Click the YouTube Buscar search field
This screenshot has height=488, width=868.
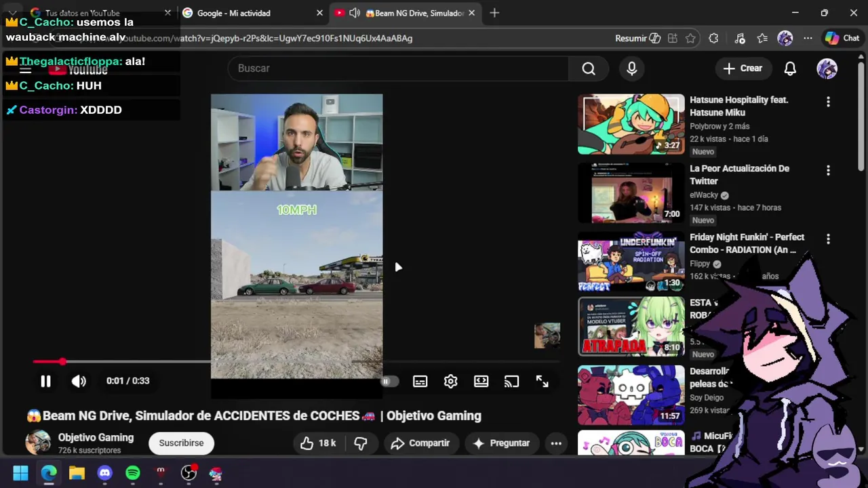point(399,68)
